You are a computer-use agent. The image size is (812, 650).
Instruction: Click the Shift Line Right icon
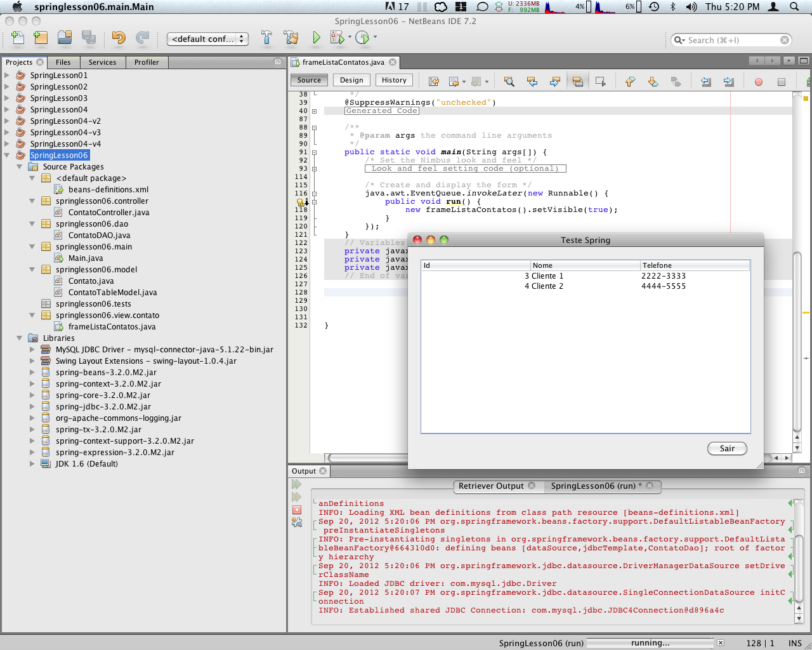tap(728, 81)
